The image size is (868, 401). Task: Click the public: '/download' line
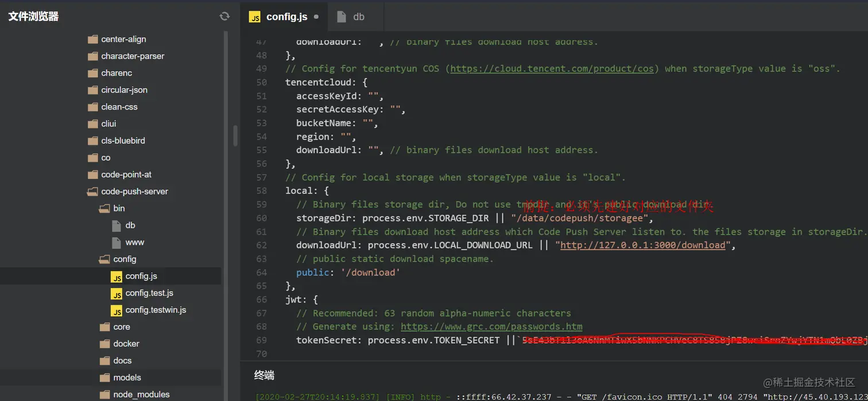coord(348,272)
